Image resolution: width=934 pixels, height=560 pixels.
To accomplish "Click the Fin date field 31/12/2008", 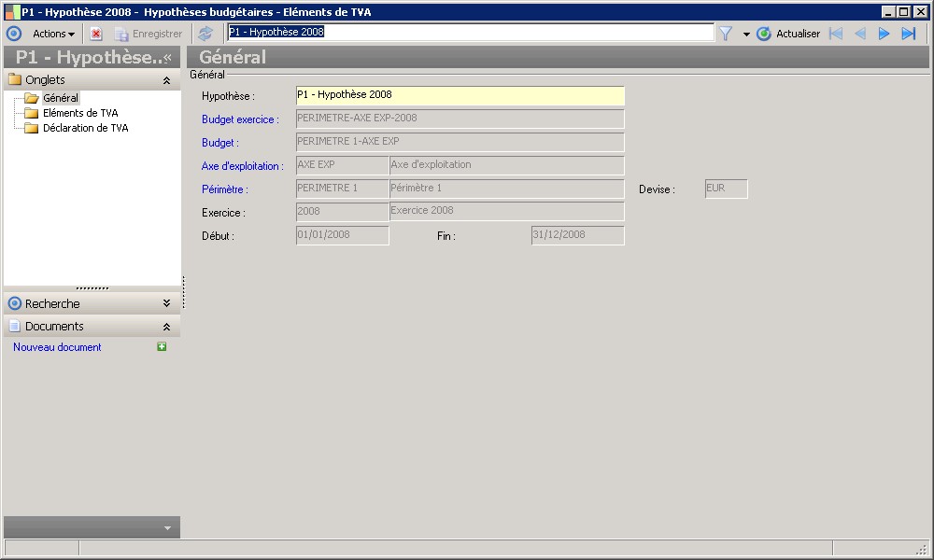I will [578, 235].
